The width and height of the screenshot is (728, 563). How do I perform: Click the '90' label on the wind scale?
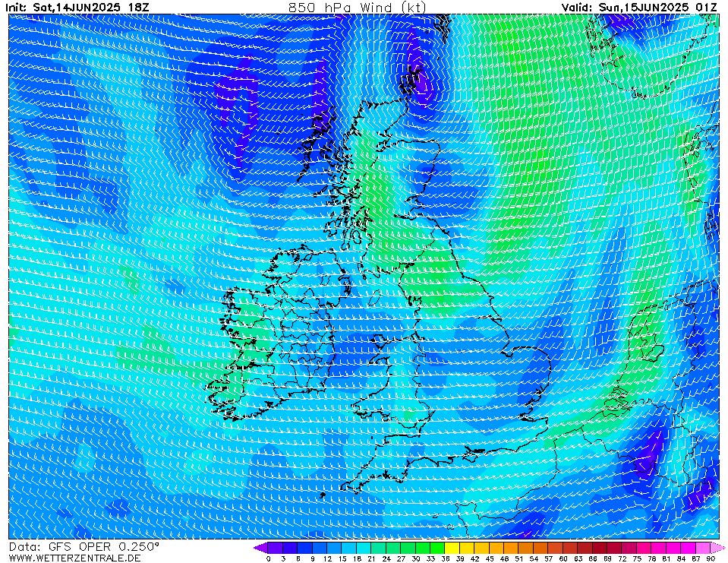[x=711, y=558]
